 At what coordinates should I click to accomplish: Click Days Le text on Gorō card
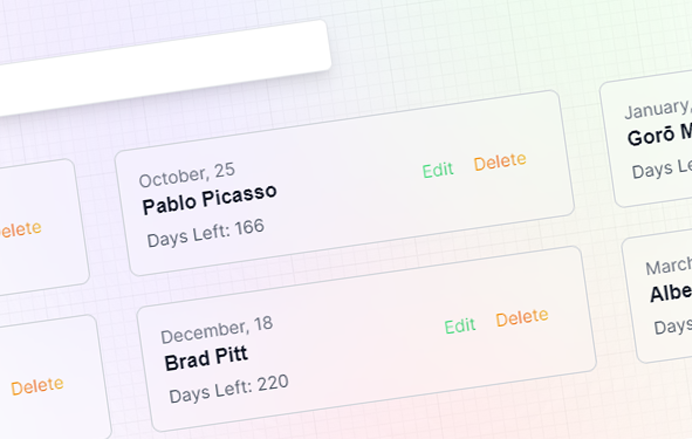(661, 169)
